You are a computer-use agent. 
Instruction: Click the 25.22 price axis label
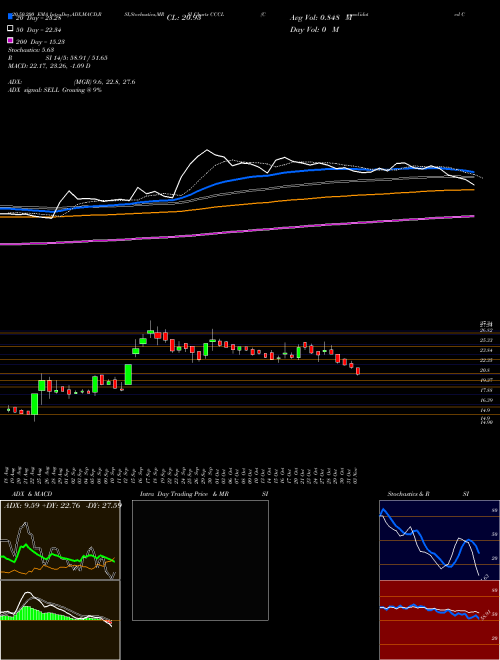coord(486,340)
